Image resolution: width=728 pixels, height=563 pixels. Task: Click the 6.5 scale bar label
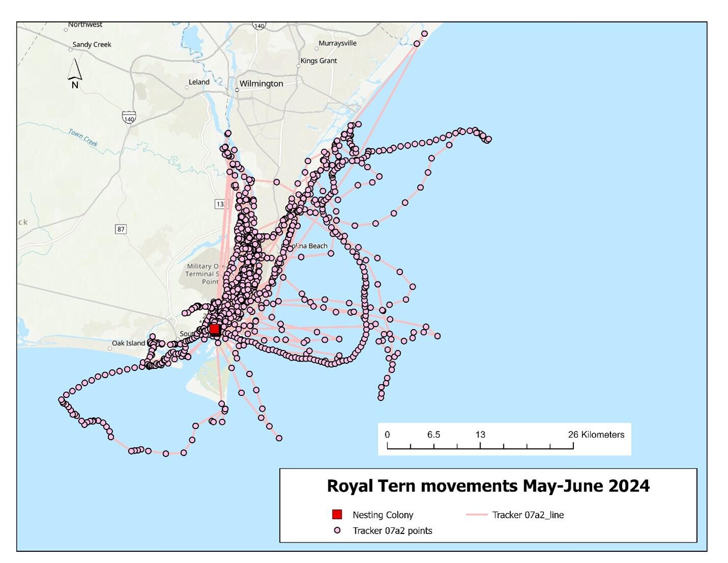[x=434, y=435]
